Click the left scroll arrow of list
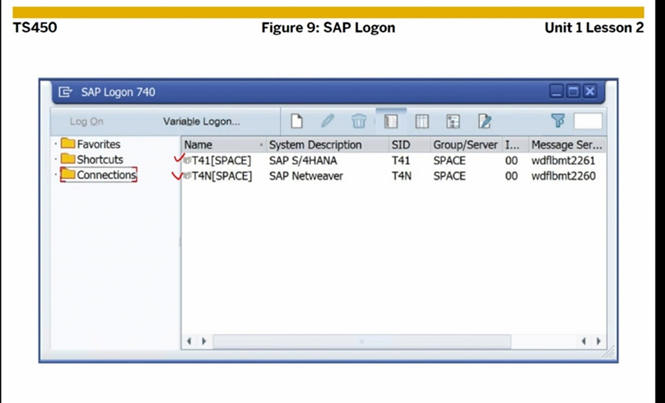The height and width of the screenshot is (403, 665). (x=189, y=341)
